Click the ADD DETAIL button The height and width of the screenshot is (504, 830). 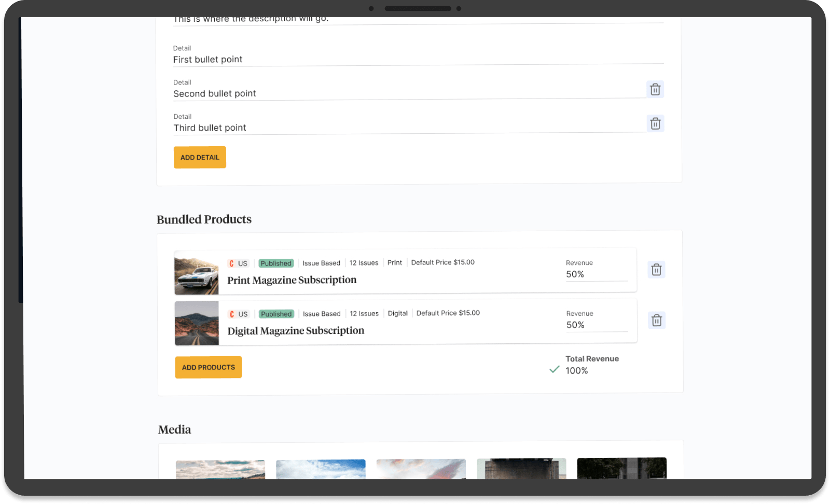200,158
